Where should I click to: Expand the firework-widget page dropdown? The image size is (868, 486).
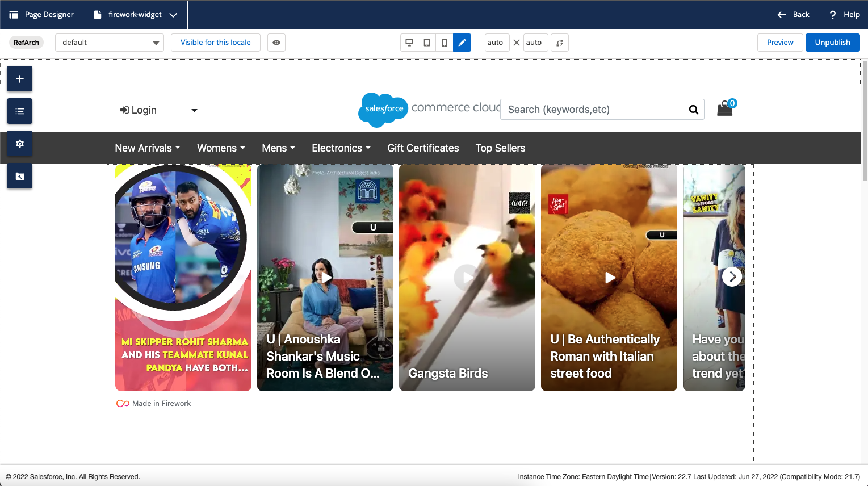coord(173,15)
